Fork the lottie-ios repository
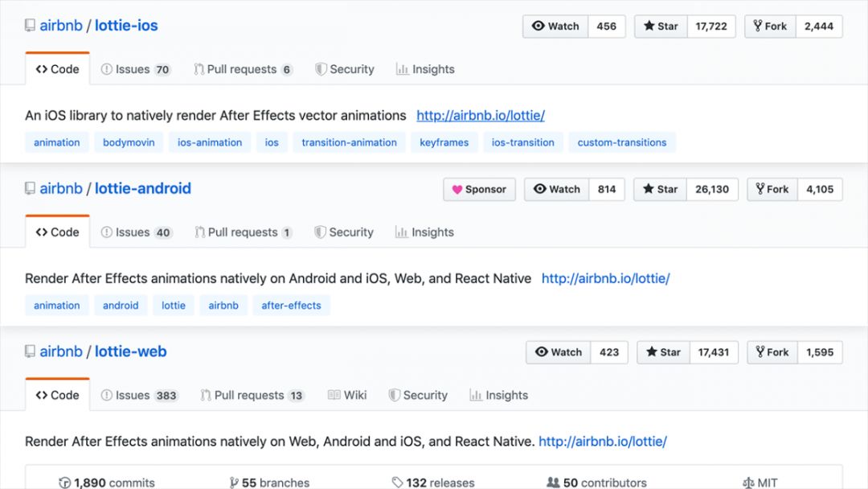Screen dimensions: 868x489 (771, 26)
